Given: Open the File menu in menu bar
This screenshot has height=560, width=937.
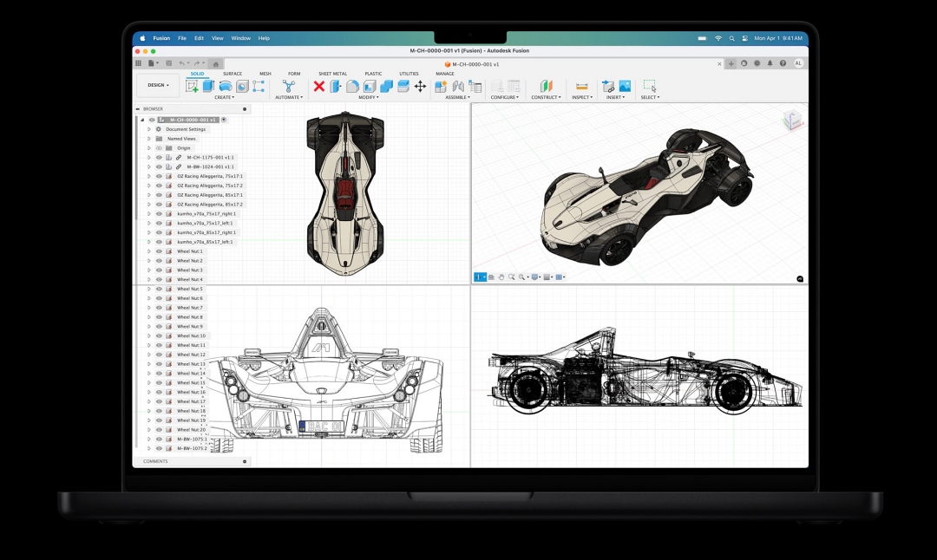Looking at the screenshot, I should [x=181, y=38].
